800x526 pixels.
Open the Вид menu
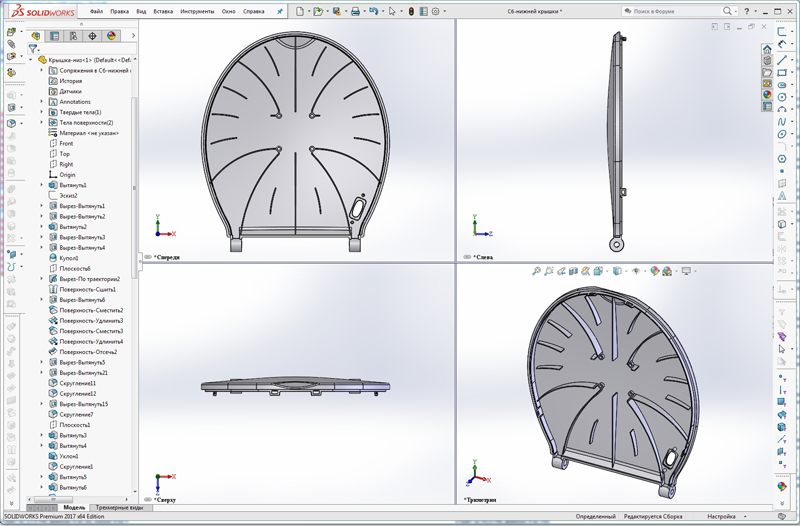[141, 11]
